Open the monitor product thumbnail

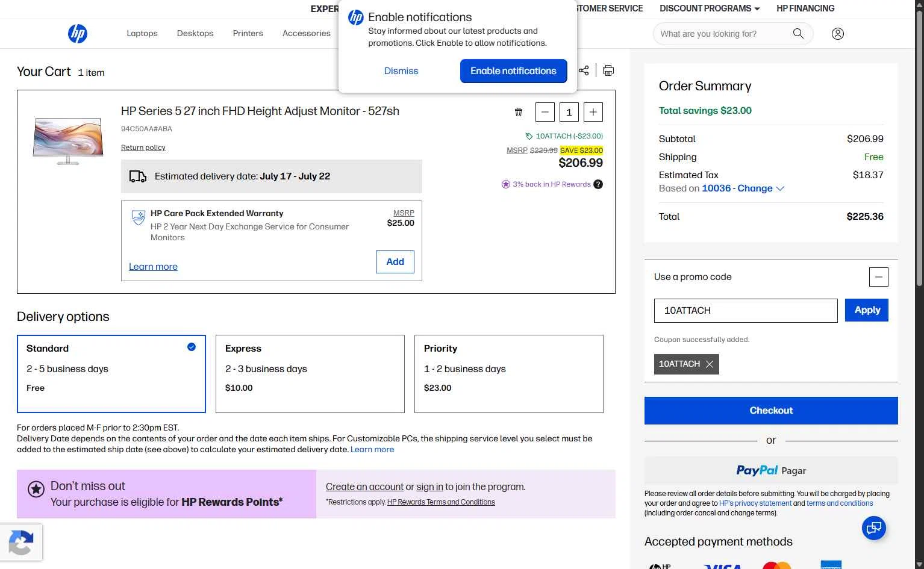68,141
